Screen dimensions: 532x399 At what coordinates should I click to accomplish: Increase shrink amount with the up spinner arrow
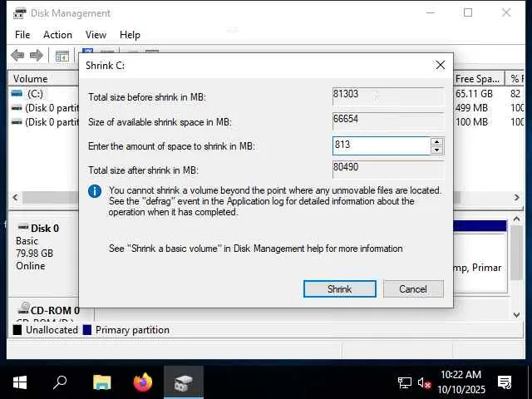click(x=436, y=142)
